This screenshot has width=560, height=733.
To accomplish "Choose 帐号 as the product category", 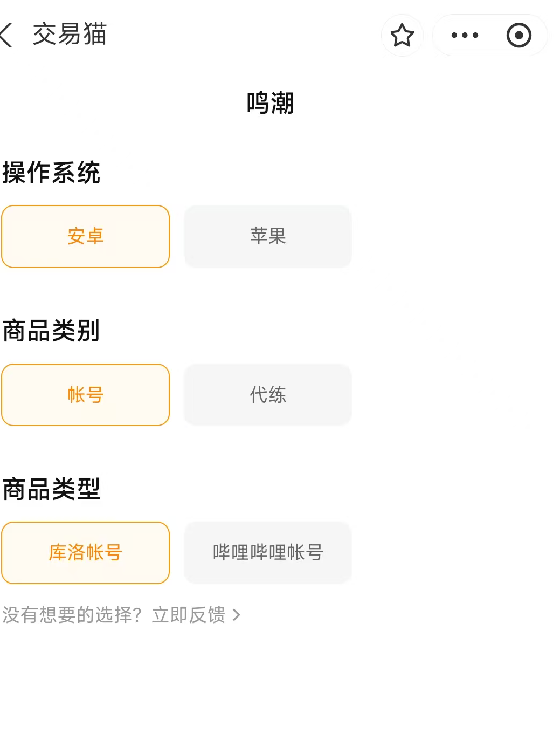I will click(x=86, y=395).
